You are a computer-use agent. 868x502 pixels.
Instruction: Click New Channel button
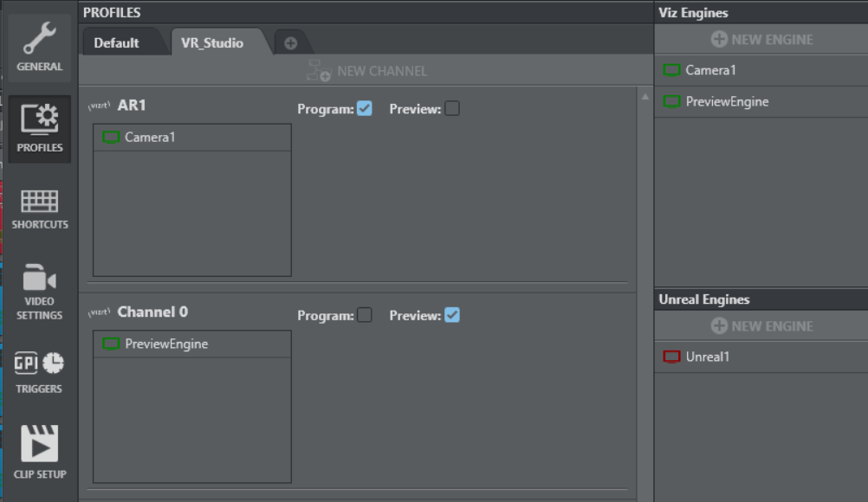pos(367,71)
